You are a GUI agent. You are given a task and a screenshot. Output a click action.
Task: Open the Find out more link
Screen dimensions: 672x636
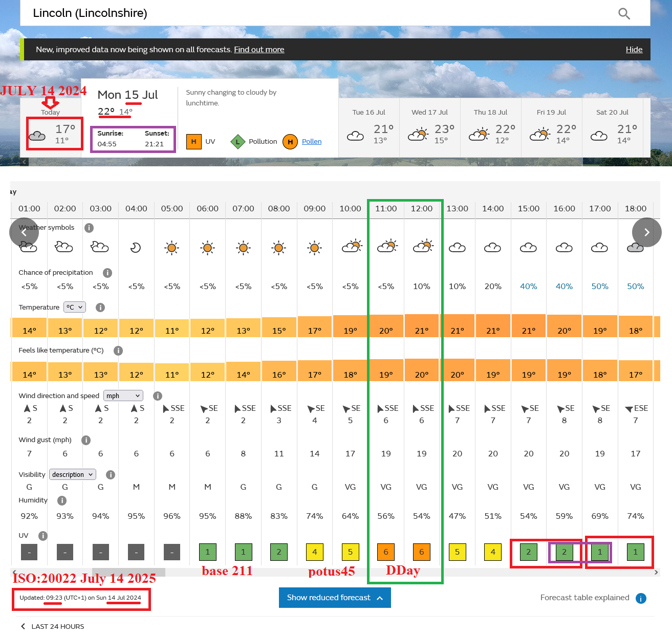[259, 50]
